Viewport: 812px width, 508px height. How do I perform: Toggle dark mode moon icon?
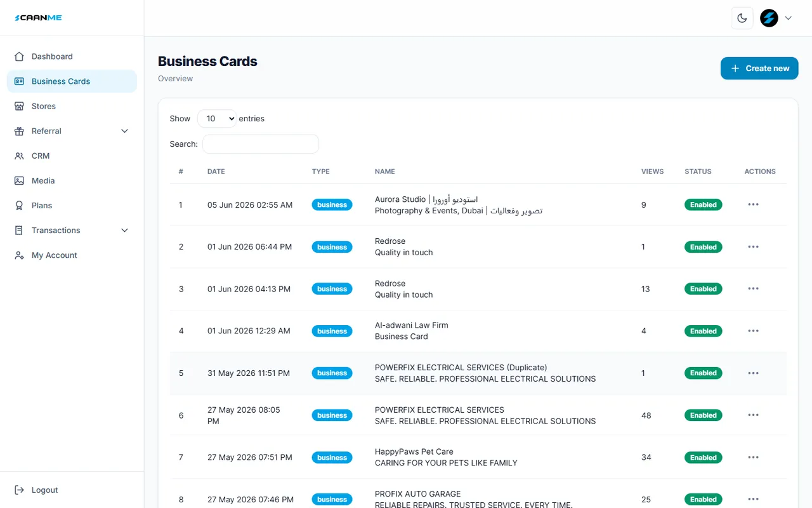[x=742, y=18]
